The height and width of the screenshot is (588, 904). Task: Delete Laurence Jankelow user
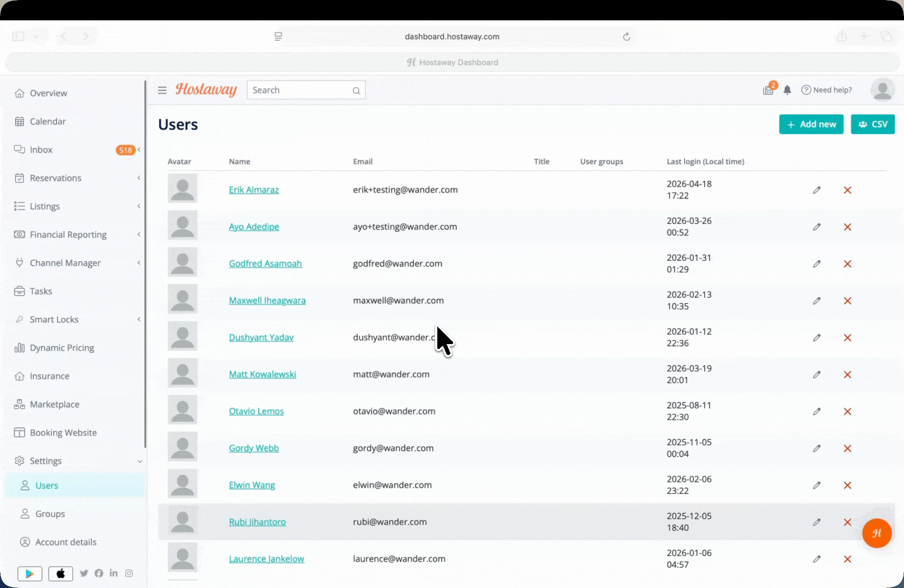(x=847, y=559)
